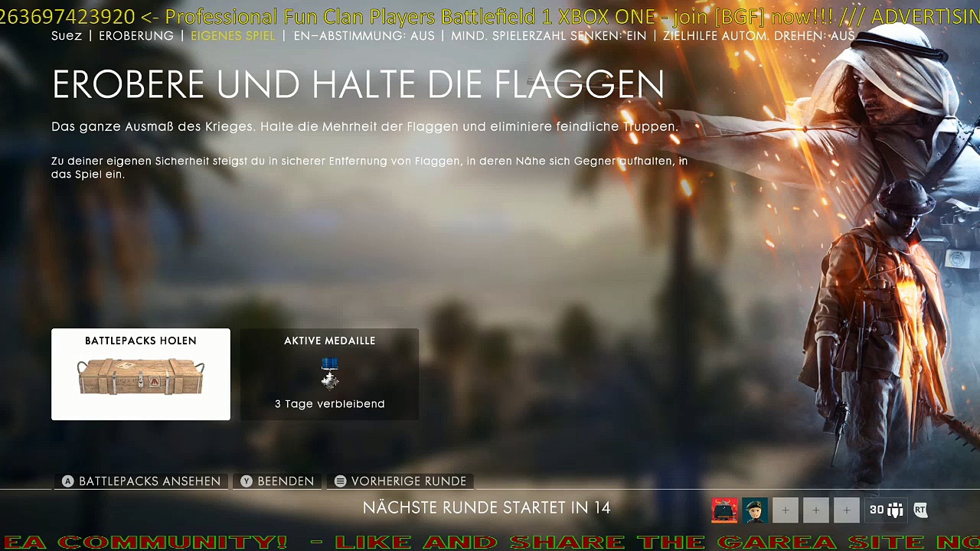Select the third empty squad slot
The height and width of the screenshot is (551, 980).
click(x=846, y=510)
